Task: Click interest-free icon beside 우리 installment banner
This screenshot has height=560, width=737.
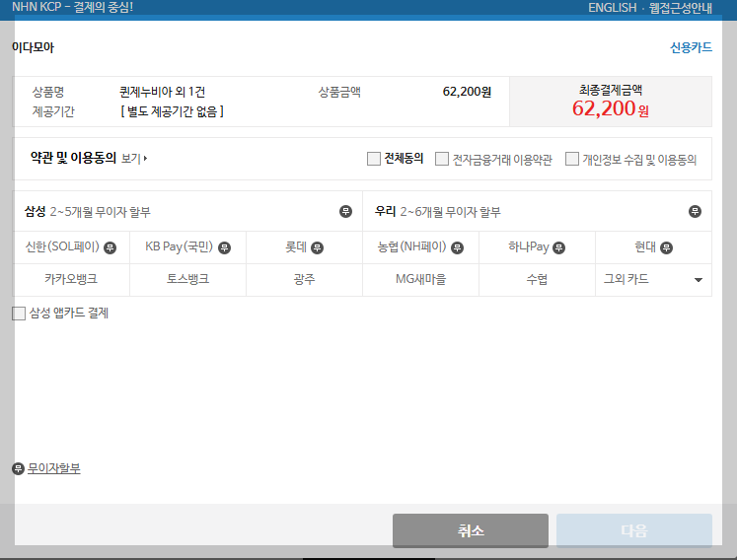Action: [x=695, y=211]
